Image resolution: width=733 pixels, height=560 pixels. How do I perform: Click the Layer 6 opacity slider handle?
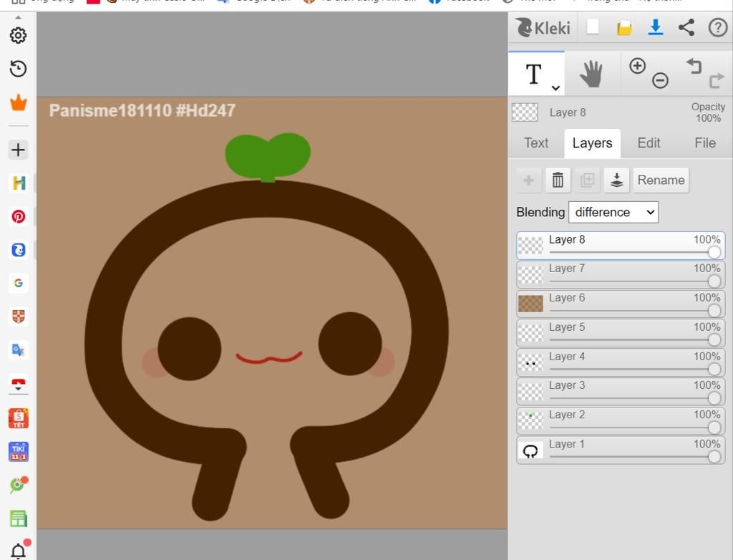tap(714, 311)
